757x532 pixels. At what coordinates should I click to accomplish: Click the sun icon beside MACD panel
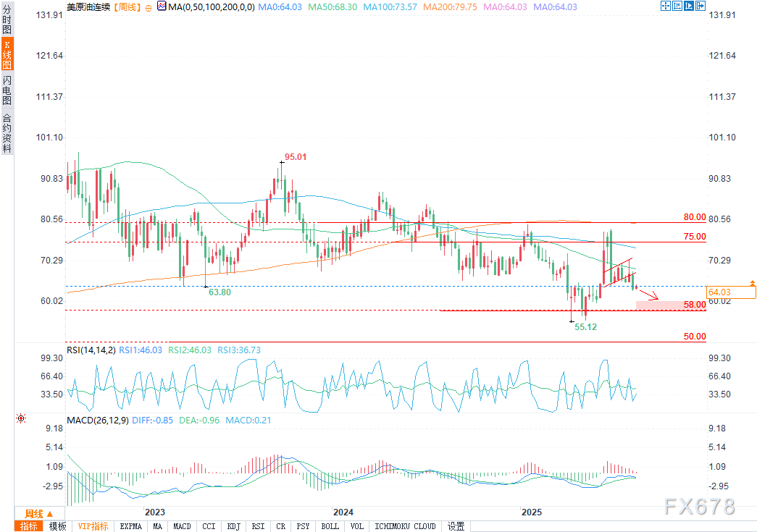click(x=21, y=418)
